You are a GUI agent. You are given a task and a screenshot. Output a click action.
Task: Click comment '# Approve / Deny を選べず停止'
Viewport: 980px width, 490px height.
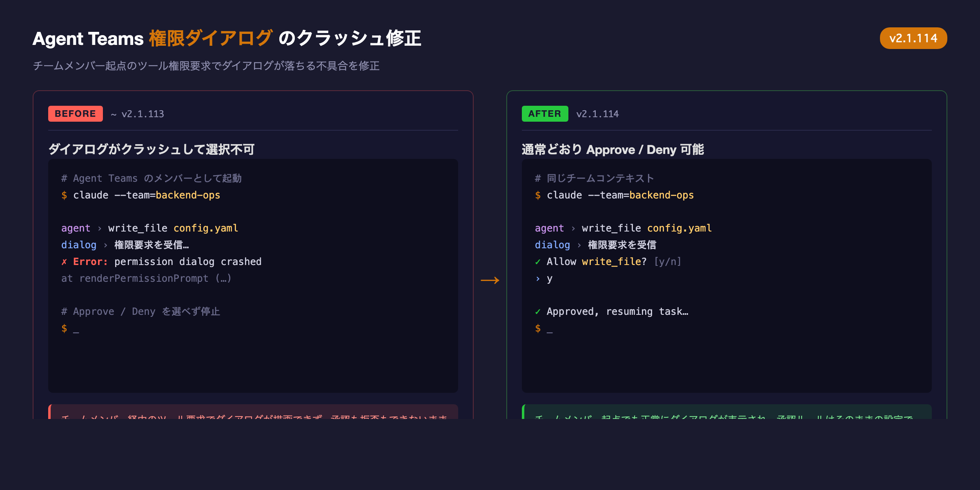[x=140, y=312]
